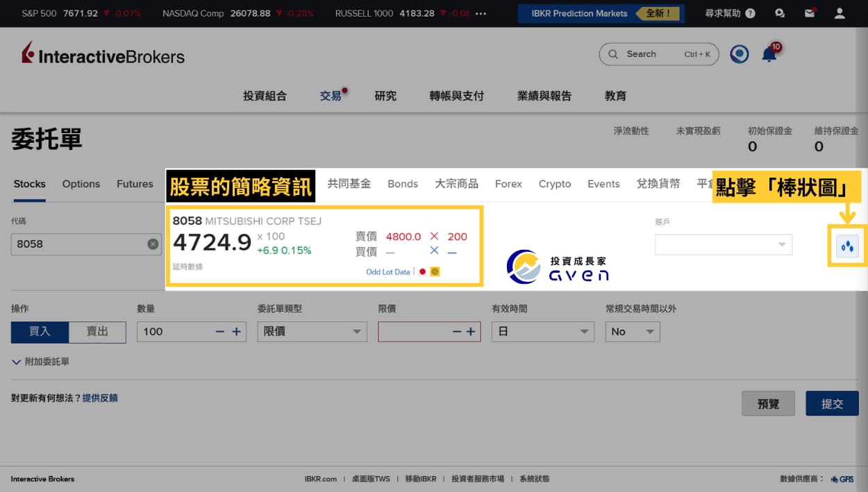Decrease 數量 with the minus button
Image resolution: width=868 pixels, height=492 pixels.
[x=220, y=332]
